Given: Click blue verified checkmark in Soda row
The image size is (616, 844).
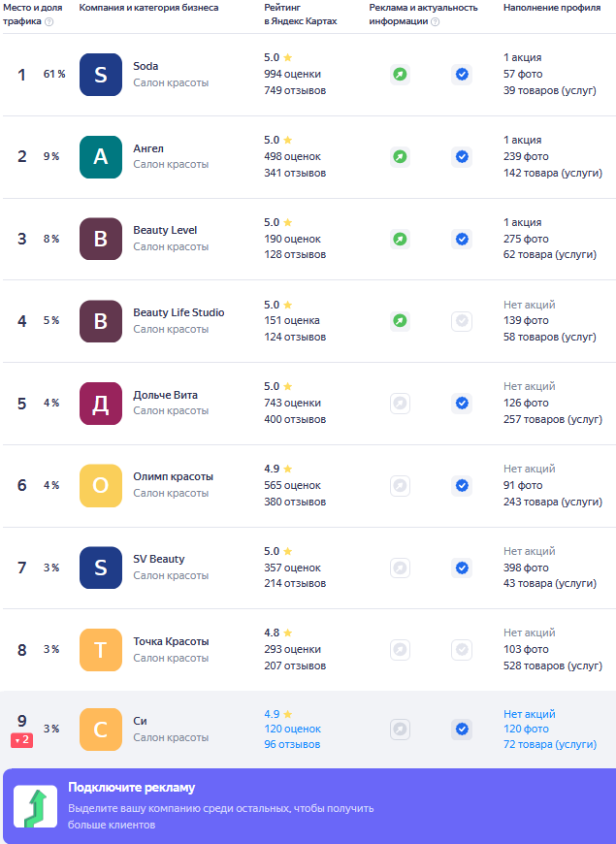Looking at the screenshot, I should [462, 75].
